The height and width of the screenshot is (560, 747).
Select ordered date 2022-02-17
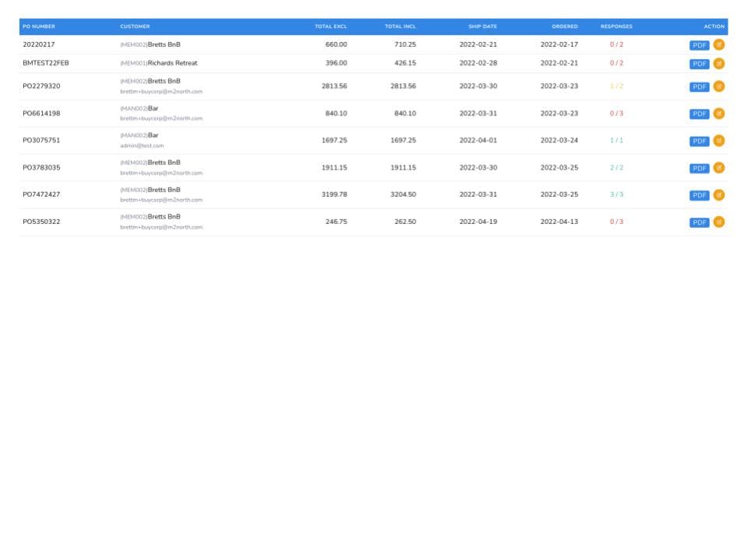click(559, 44)
